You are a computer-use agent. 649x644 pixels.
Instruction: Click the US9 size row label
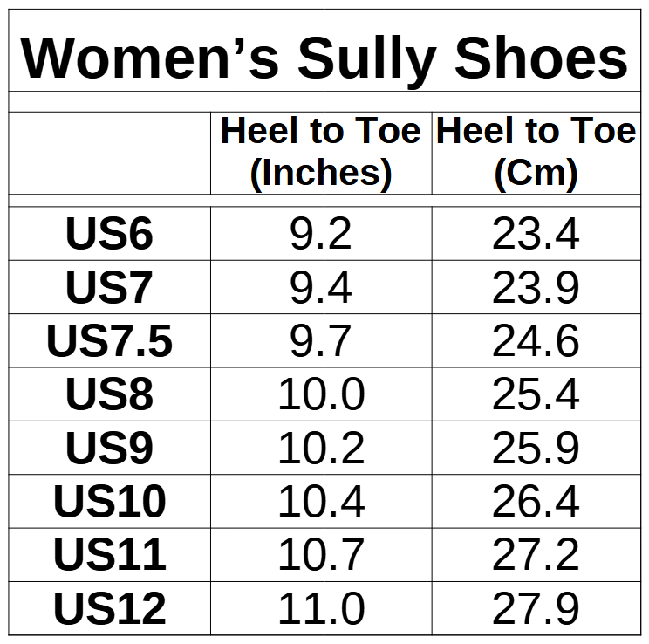pyautogui.click(x=110, y=449)
